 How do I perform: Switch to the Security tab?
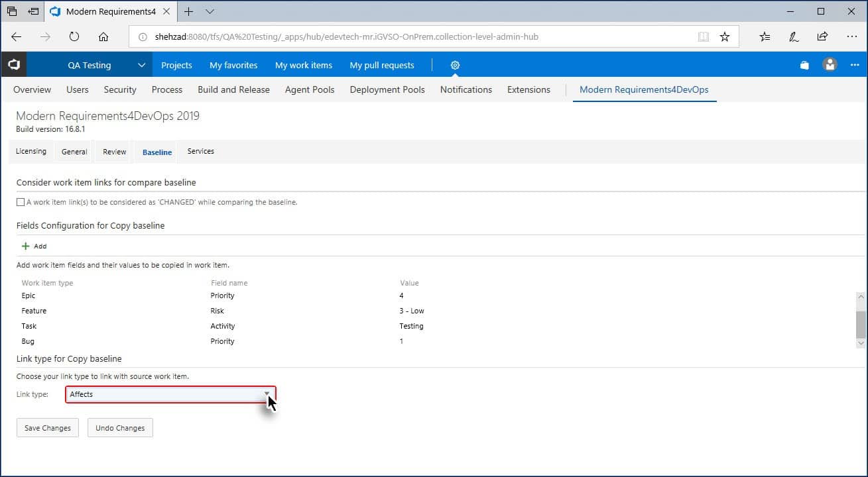120,89
